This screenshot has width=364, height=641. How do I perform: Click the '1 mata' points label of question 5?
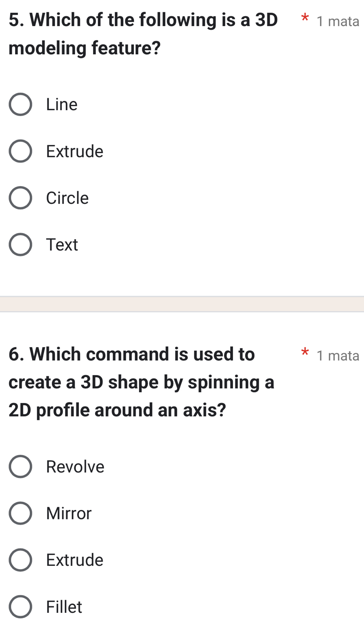[337, 21]
